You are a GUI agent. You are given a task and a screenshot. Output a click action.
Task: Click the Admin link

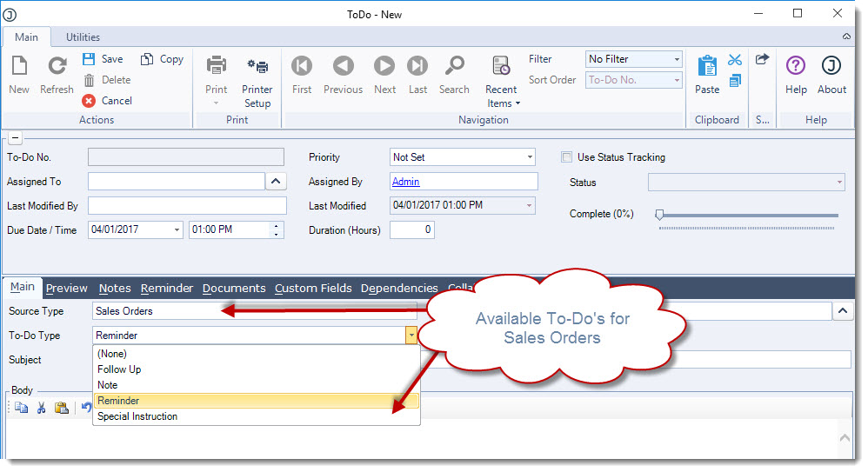406,182
